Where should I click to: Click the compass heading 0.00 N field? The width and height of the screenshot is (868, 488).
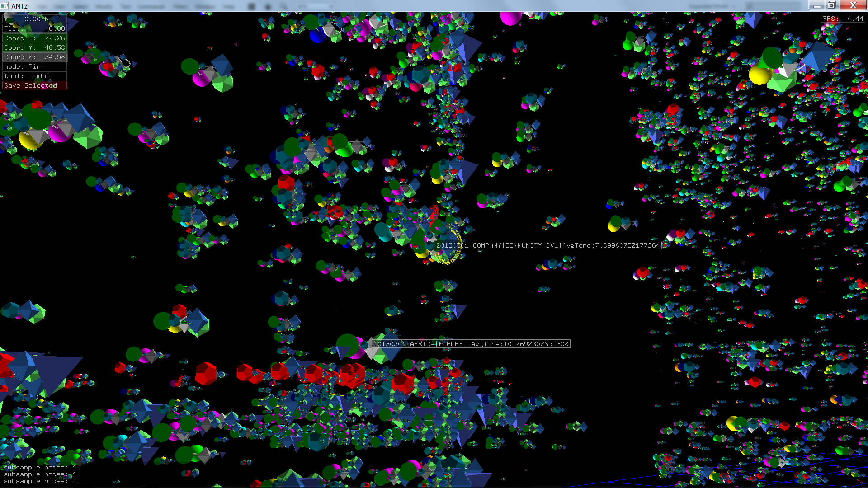click(35, 19)
